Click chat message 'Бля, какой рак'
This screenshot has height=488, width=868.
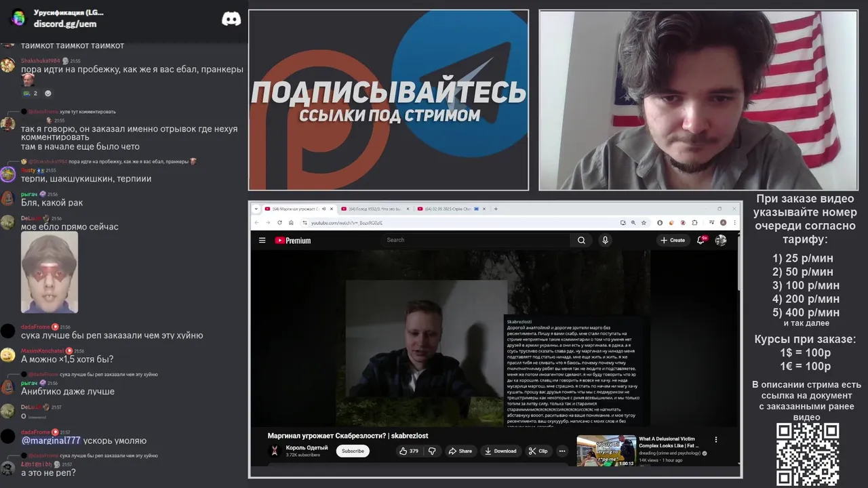coord(52,203)
